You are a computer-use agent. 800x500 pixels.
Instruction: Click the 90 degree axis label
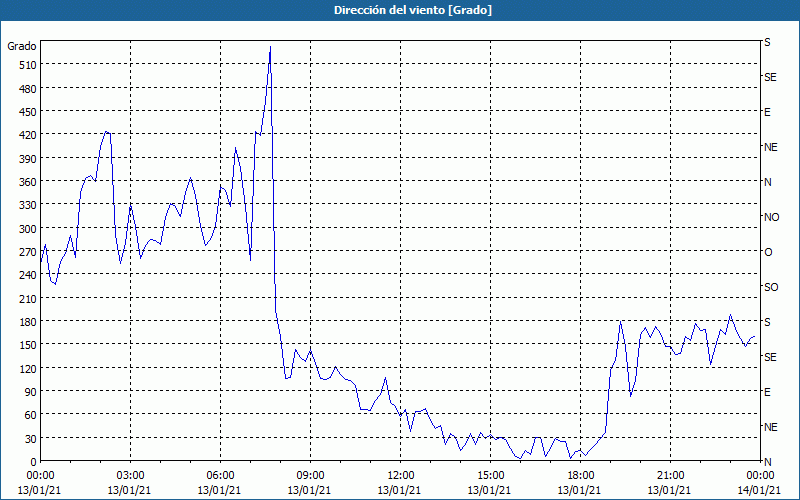pyautogui.click(x=30, y=392)
